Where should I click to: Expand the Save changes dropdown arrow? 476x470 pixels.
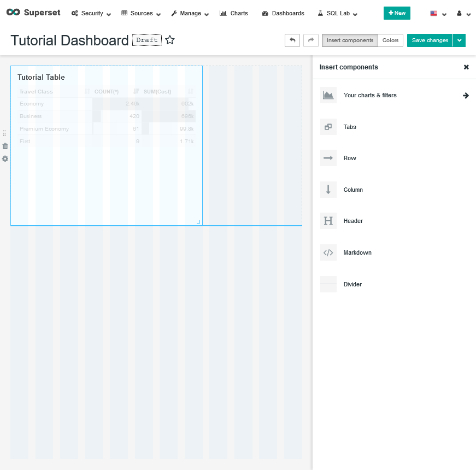coord(459,40)
